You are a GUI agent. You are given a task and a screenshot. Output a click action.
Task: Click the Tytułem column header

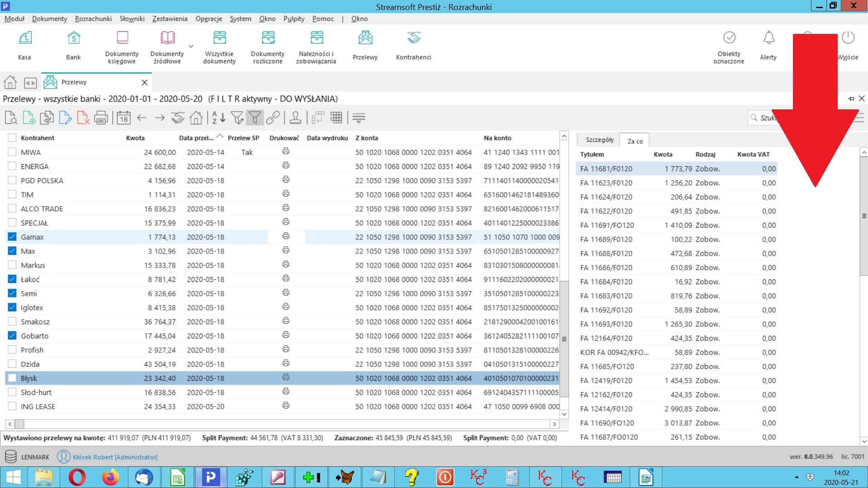click(x=592, y=154)
